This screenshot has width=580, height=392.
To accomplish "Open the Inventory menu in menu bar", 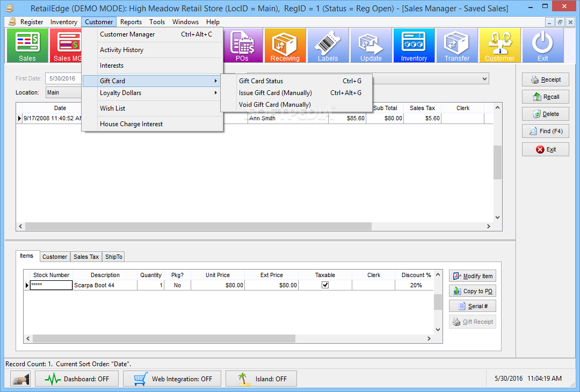I will pyautogui.click(x=63, y=22).
